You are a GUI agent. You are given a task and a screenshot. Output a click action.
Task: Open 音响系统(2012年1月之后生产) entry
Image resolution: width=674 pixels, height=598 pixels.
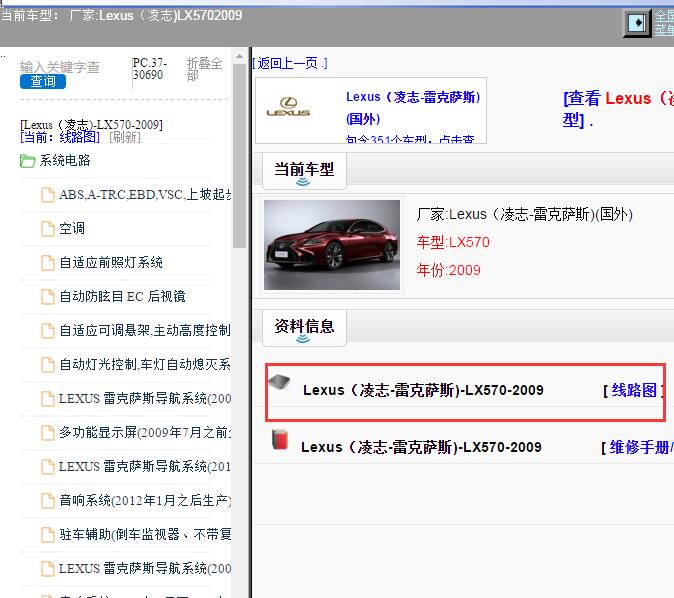pyautogui.click(x=145, y=500)
